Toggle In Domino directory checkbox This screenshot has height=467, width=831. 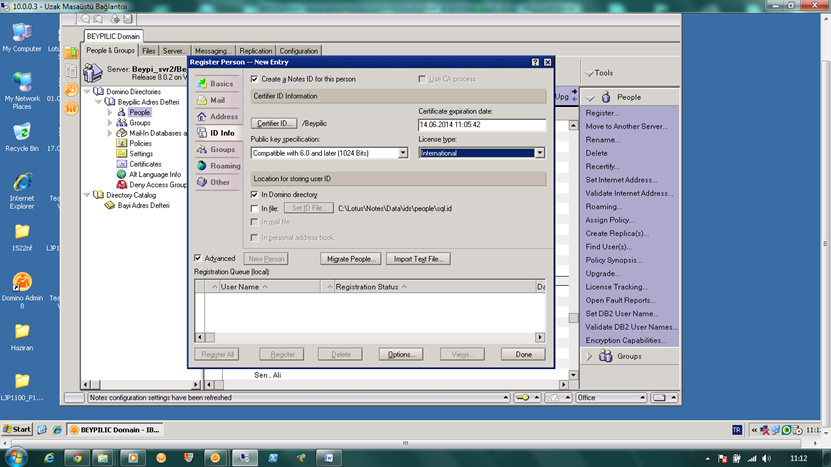tap(254, 195)
